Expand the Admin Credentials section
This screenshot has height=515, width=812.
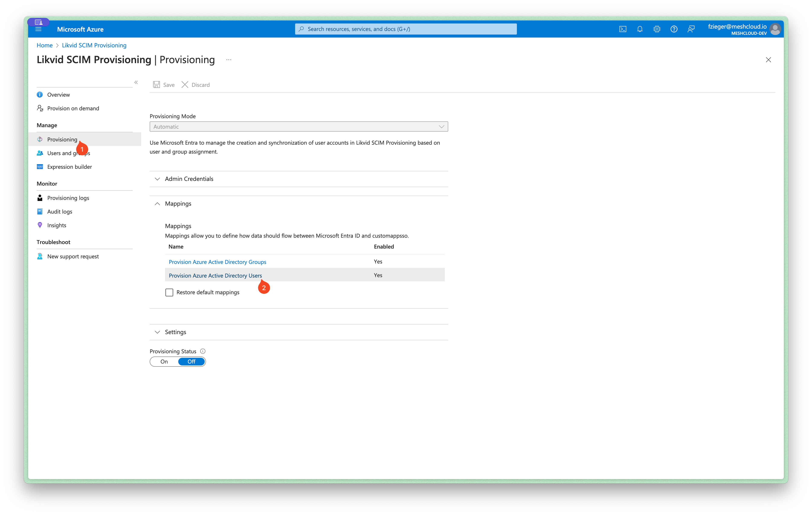[x=189, y=179]
